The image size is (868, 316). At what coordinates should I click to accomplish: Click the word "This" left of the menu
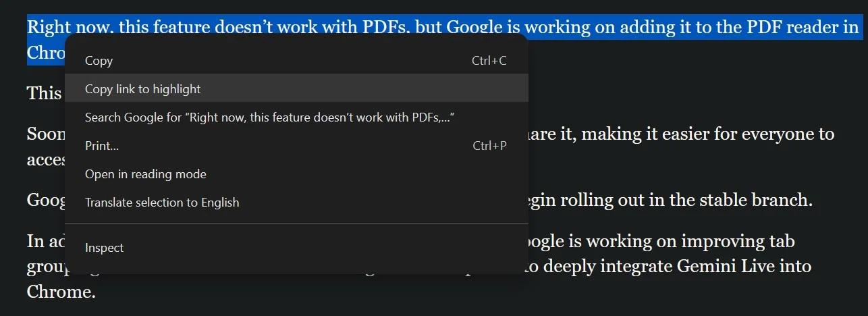pos(44,93)
